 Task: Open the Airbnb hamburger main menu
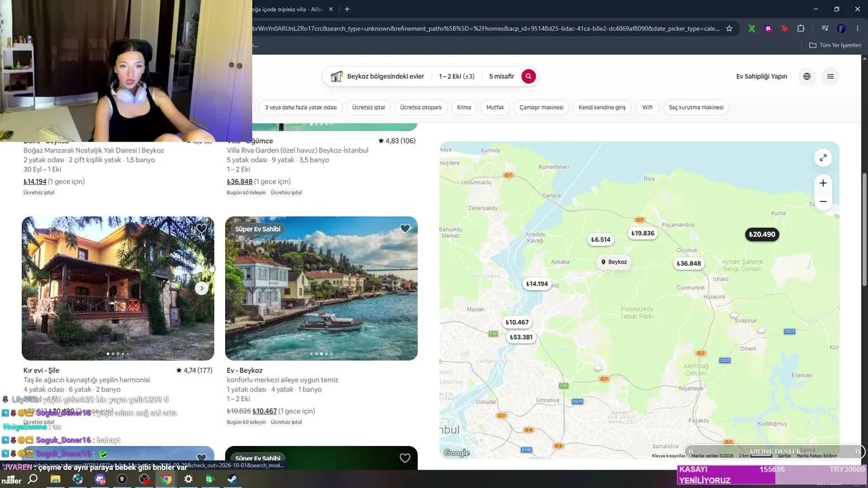tap(830, 77)
